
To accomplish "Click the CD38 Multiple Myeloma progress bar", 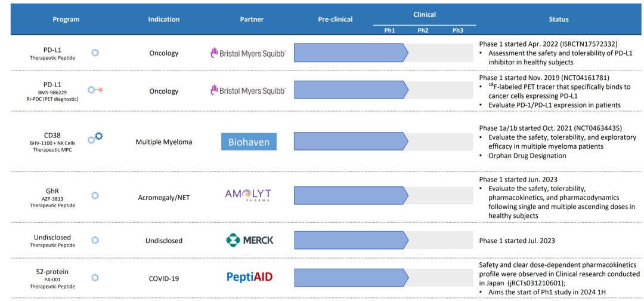I will pyautogui.click(x=351, y=142).
